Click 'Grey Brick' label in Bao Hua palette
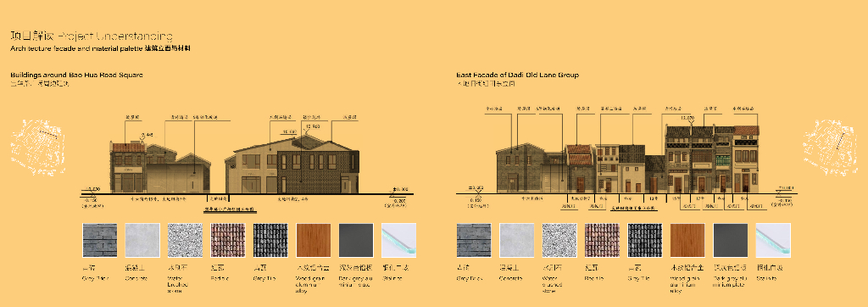 coord(95,278)
